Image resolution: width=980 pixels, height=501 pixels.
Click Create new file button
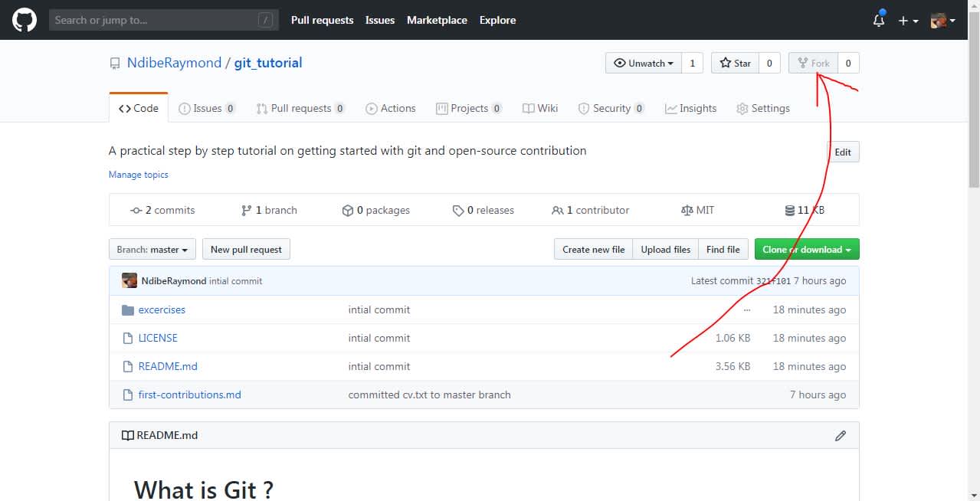[x=593, y=249]
